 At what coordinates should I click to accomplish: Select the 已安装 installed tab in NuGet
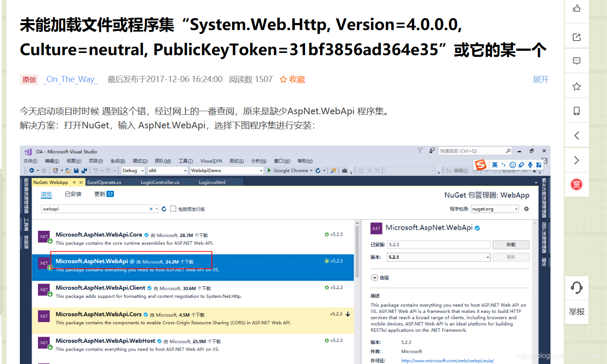coord(73,194)
